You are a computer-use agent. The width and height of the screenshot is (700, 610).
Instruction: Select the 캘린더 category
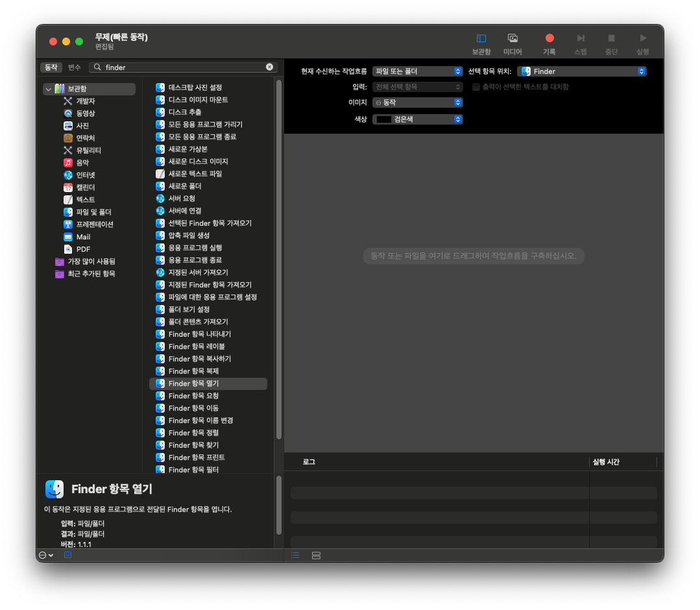(x=85, y=188)
